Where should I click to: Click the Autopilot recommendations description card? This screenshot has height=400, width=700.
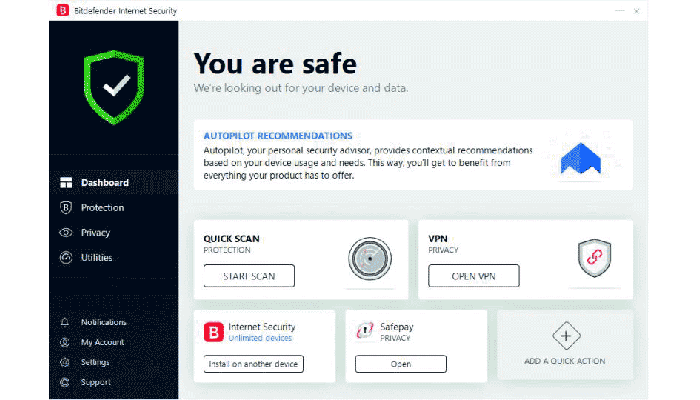tap(413, 155)
